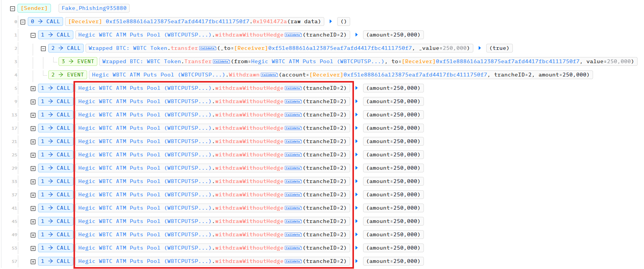Expand the call at line 57
The width and height of the screenshot is (644, 269).
tap(33, 261)
